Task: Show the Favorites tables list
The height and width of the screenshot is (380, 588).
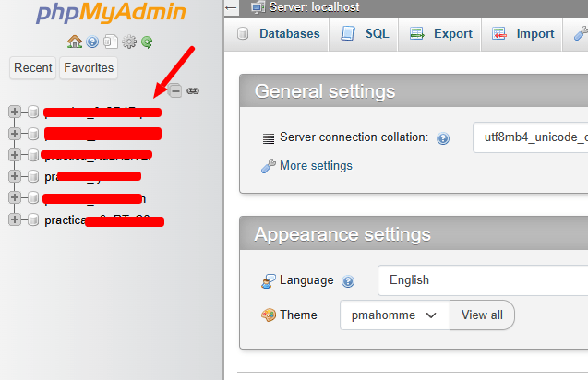Action: coord(89,68)
